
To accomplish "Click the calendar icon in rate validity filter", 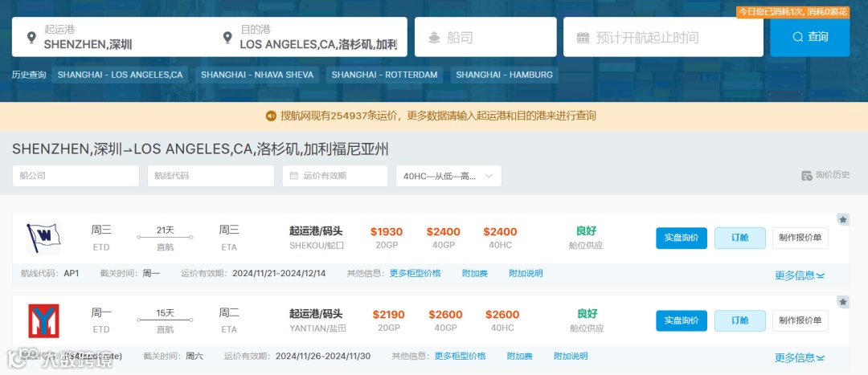I will [x=294, y=176].
